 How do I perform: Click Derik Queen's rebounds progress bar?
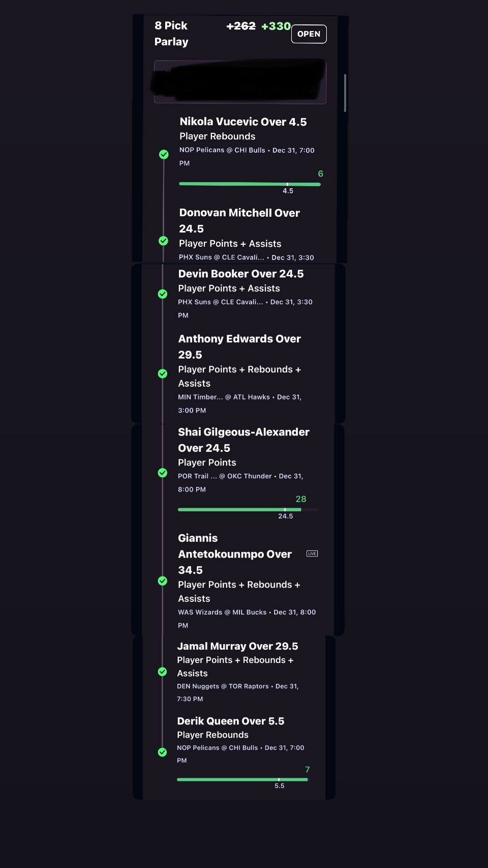click(x=242, y=779)
